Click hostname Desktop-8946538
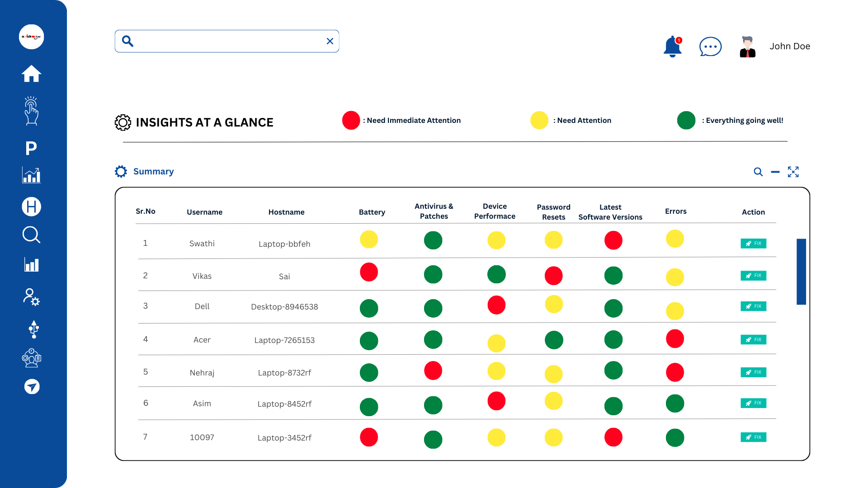This screenshot has height=488, width=868. click(x=284, y=307)
